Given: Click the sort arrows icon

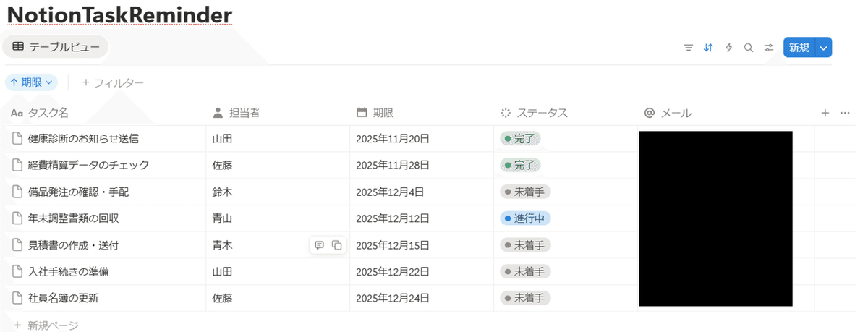Looking at the screenshot, I should [709, 48].
